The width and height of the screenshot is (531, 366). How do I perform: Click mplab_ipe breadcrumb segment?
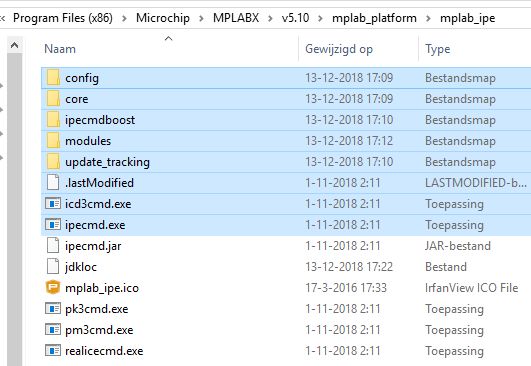[x=467, y=18]
